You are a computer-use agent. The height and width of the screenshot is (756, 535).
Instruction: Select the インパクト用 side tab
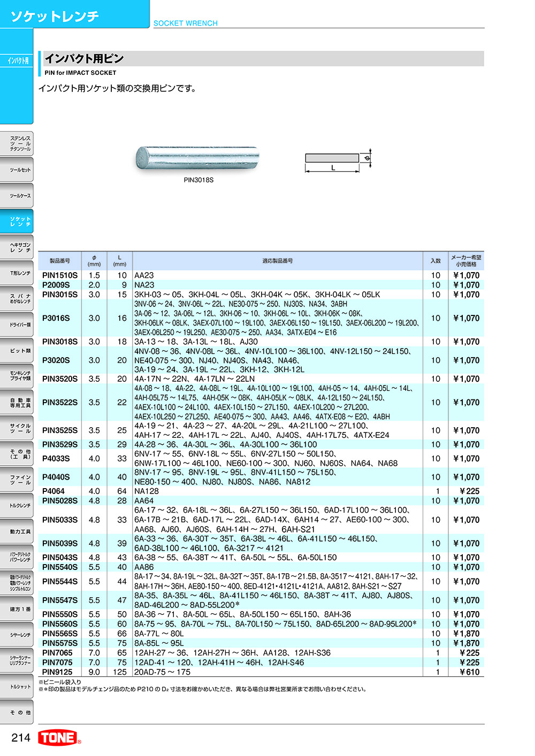pyautogui.click(x=18, y=60)
